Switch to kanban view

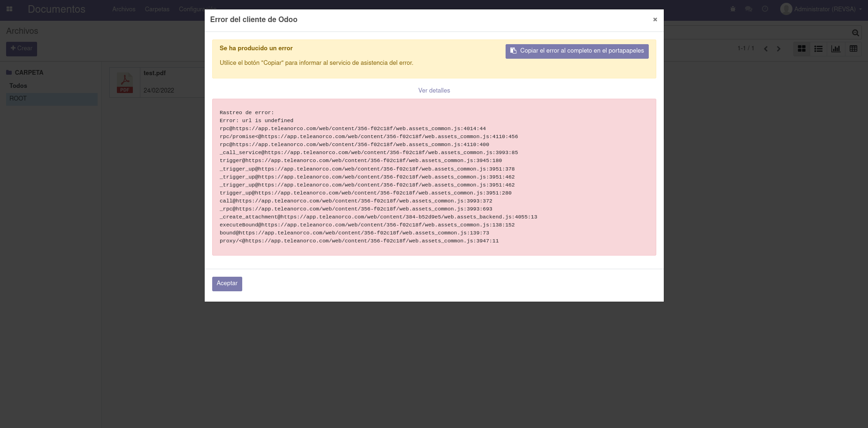pyautogui.click(x=801, y=48)
